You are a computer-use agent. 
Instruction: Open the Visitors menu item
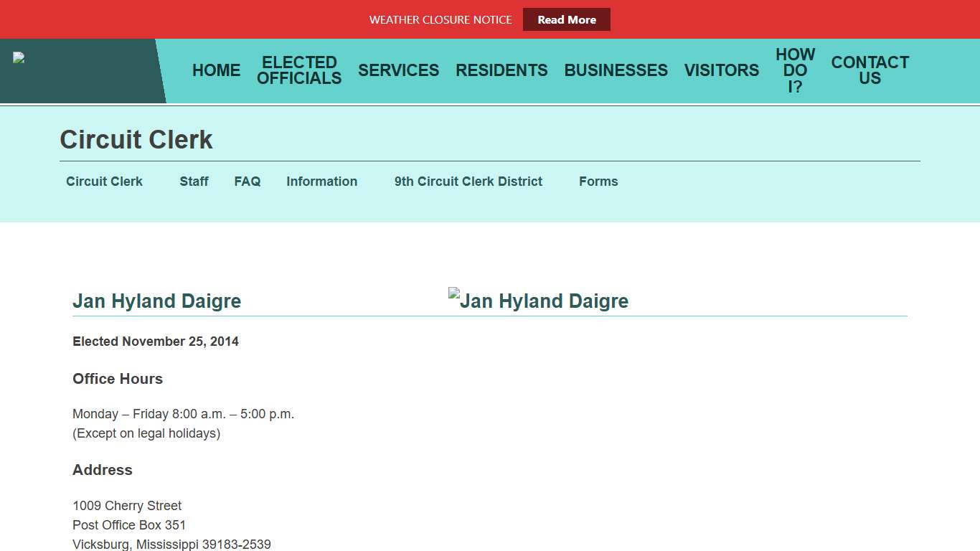[x=721, y=70]
